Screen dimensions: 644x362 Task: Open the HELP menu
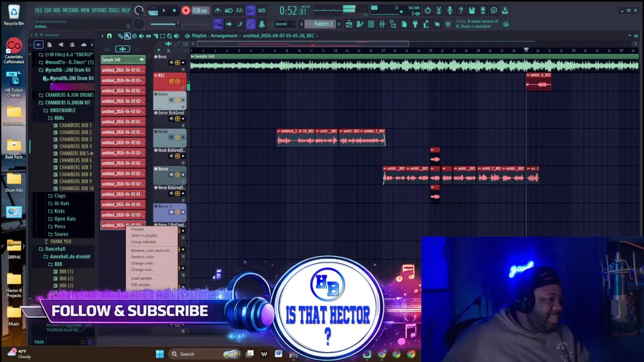point(126,11)
